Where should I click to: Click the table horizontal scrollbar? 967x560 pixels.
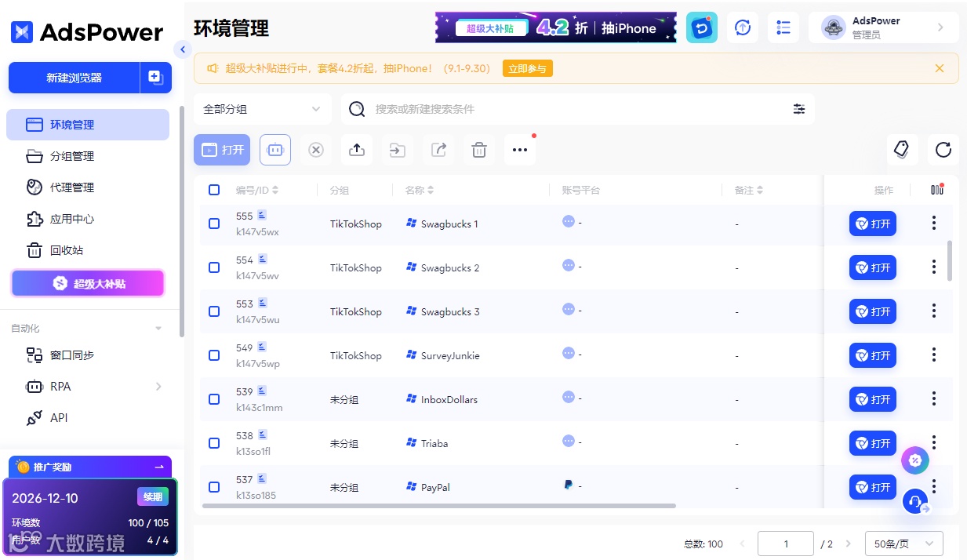439,506
